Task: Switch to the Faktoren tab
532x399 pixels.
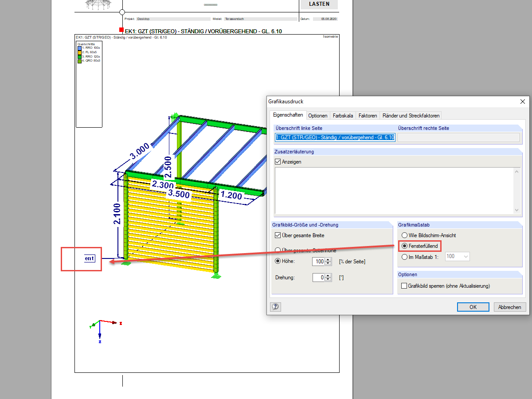Action: pos(368,116)
